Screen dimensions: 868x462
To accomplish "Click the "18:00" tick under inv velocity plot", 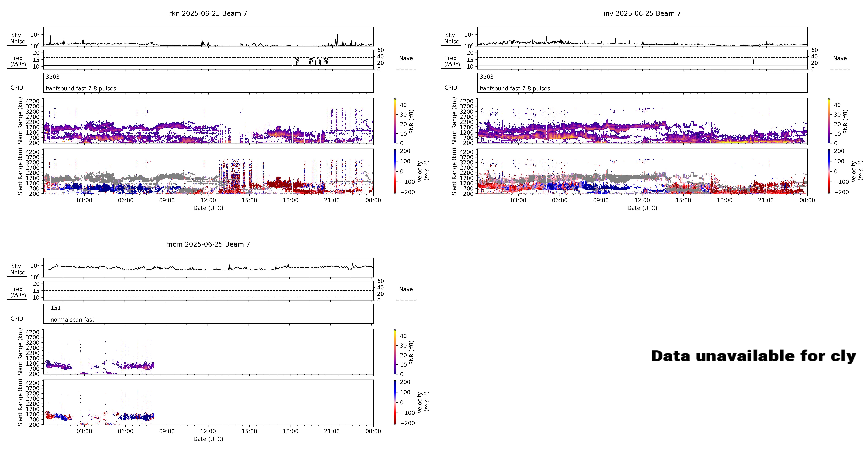I will (x=725, y=200).
